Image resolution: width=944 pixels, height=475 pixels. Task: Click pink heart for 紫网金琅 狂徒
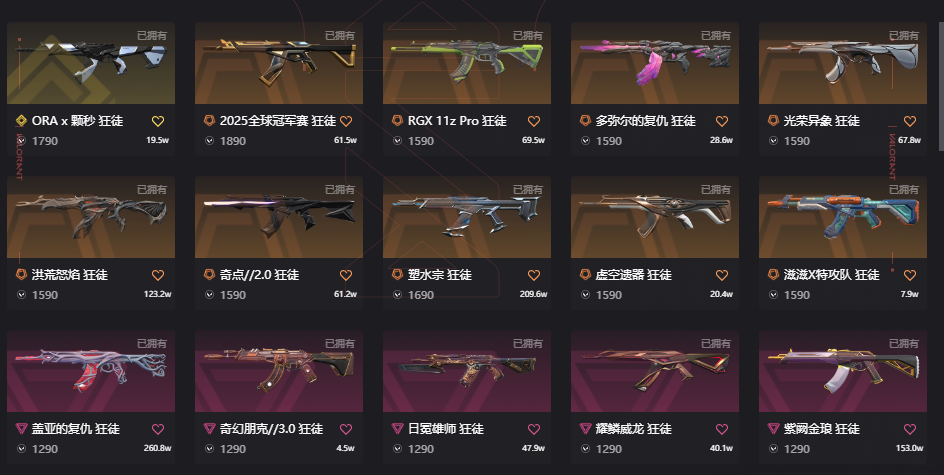[910, 429]
